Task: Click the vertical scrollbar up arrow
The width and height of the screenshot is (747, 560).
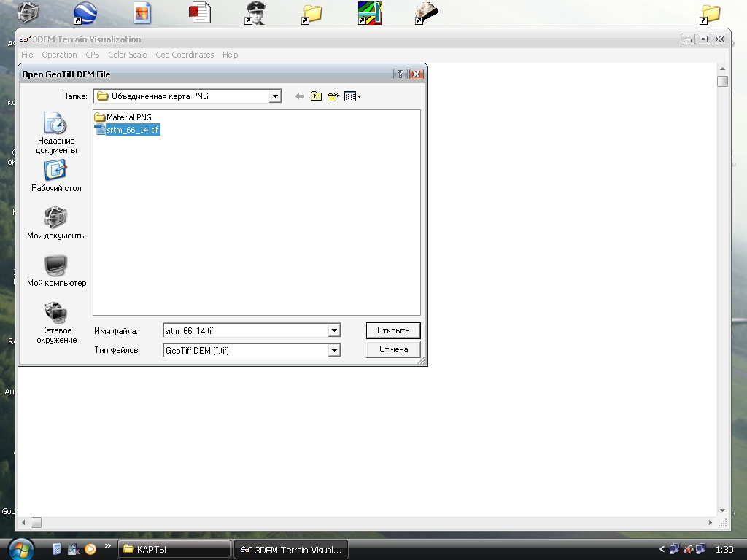Action: tap(722, 69)
